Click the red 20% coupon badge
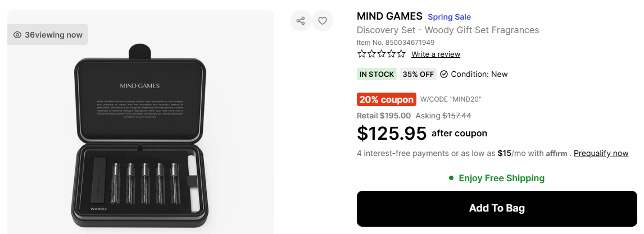The width and height of the screenshot is (644, 234). click(x=386, y=99)
